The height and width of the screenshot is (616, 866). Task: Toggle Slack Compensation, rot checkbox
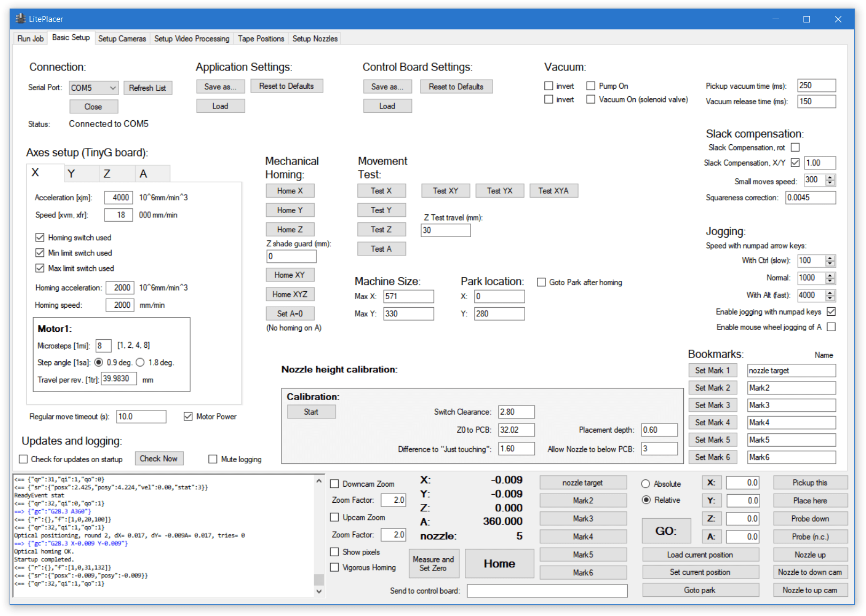[x=795, y=147]
